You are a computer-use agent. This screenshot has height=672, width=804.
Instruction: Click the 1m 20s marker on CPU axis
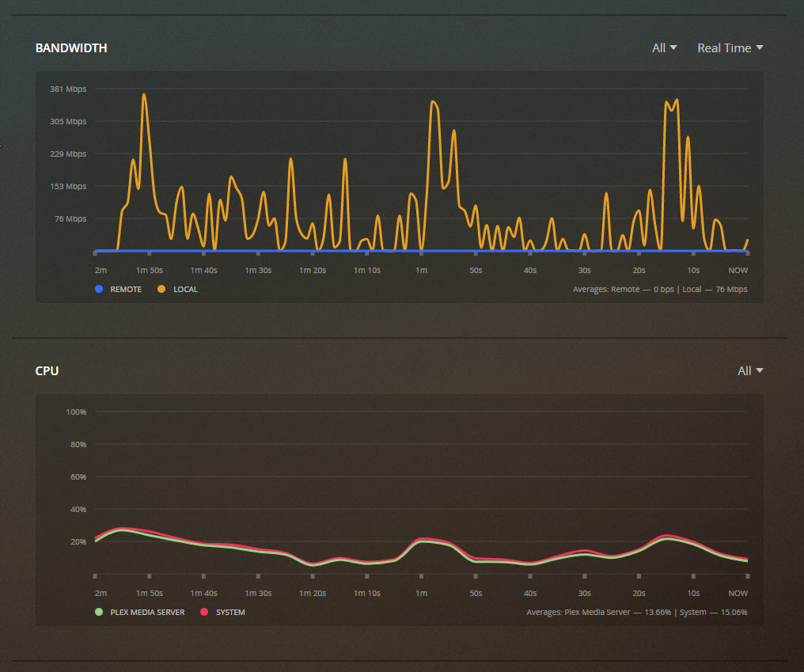click(312, 594)
